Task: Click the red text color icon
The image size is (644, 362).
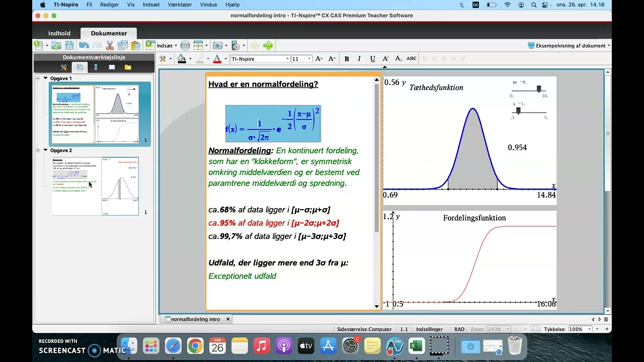Action: pyautogui.click(x=217, y=59)
